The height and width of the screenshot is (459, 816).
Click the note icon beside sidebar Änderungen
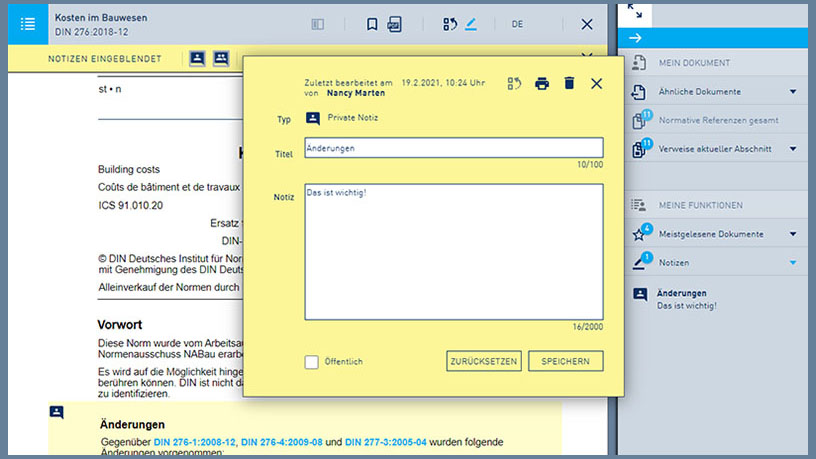coord(640,294)
